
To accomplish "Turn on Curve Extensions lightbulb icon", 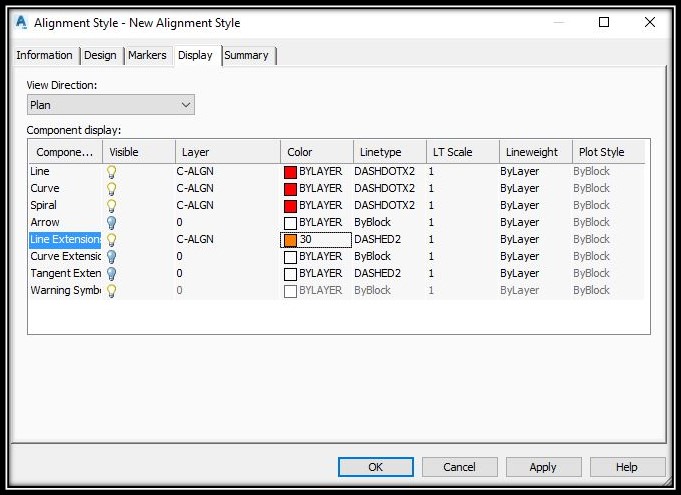I will point(112,257).
